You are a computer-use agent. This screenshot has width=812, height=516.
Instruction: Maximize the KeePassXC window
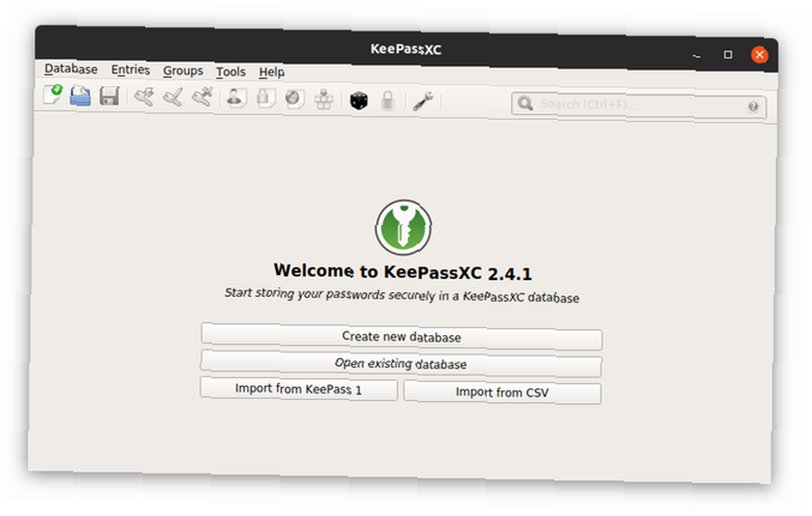tap(728, 54)
